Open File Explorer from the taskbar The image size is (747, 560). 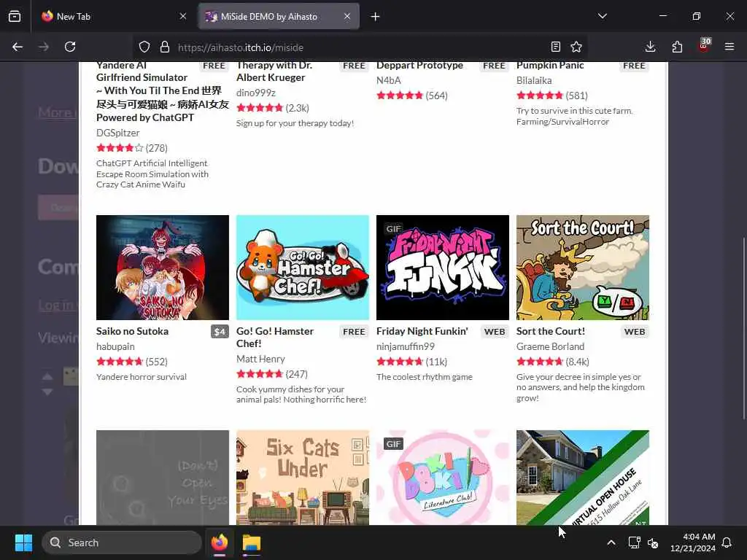point(252,542)
